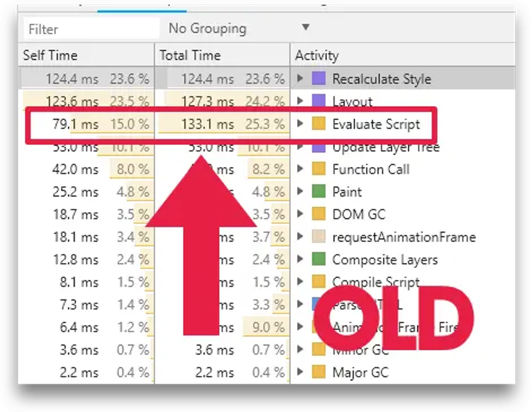Click the 42.0 ms self time value
The image size is (532, 412).
point(75,169)
